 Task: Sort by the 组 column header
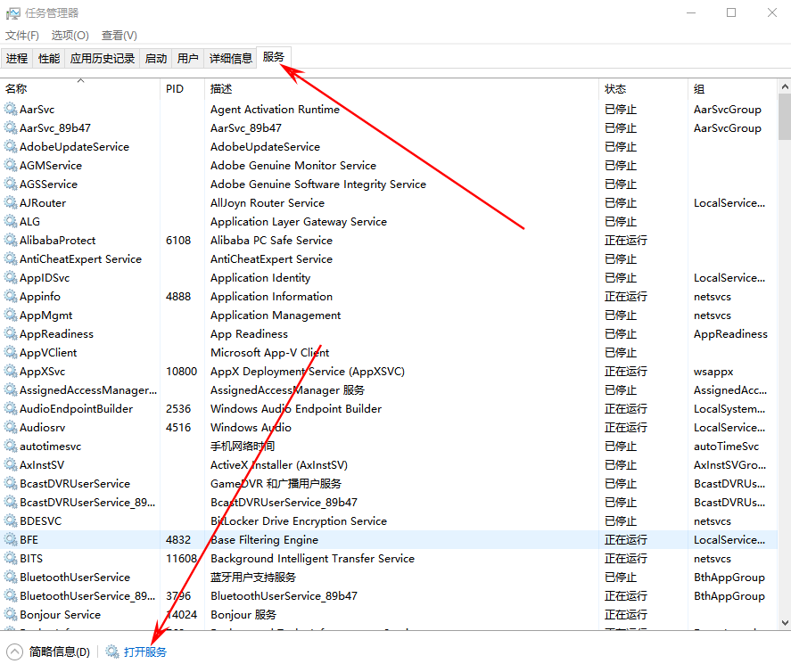[732, 89]
